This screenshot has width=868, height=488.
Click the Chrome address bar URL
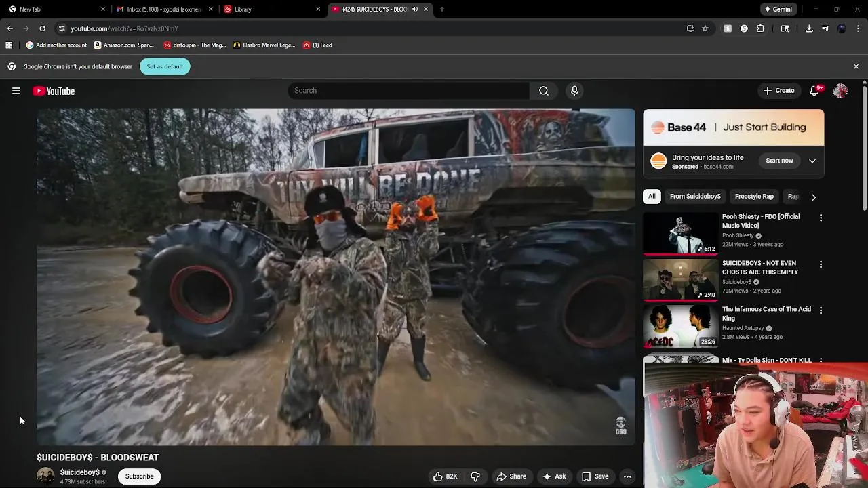coord(124,28)
